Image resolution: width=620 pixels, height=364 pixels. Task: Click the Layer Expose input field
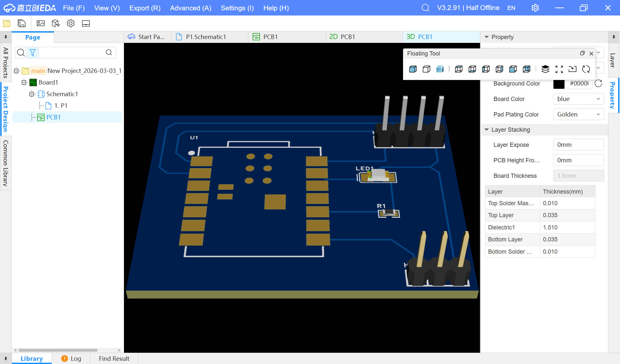point(578,145)
